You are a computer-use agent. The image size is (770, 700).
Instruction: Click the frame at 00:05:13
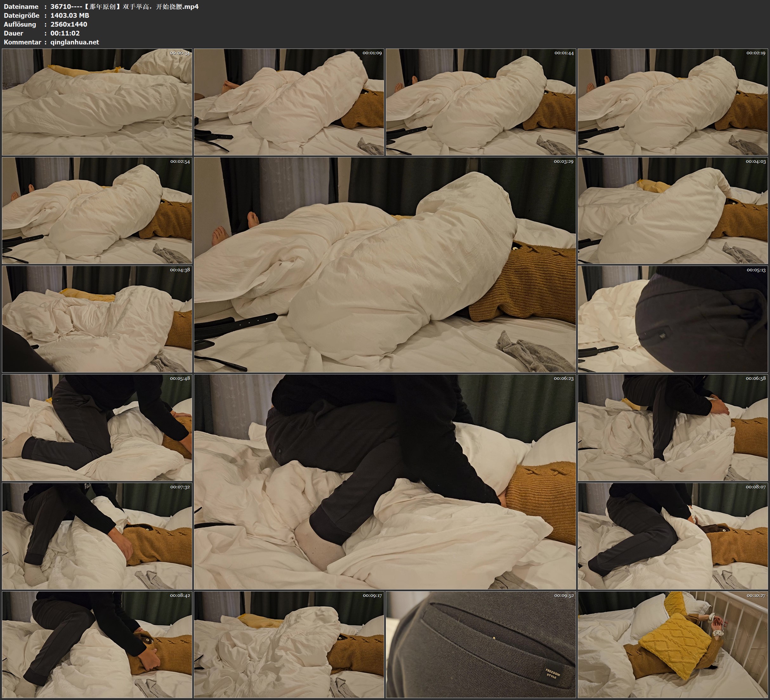[x=673, y=319]
